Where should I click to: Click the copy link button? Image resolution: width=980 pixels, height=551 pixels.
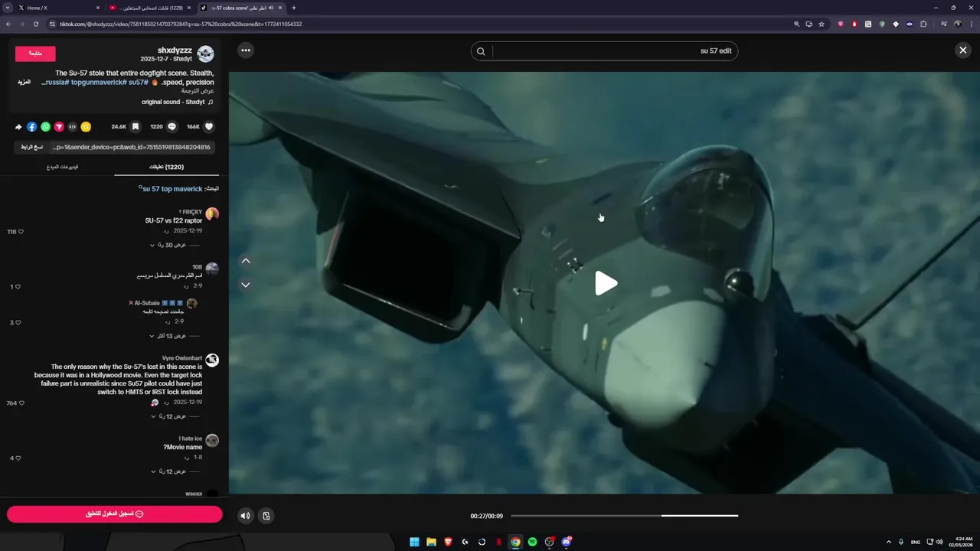31,147
